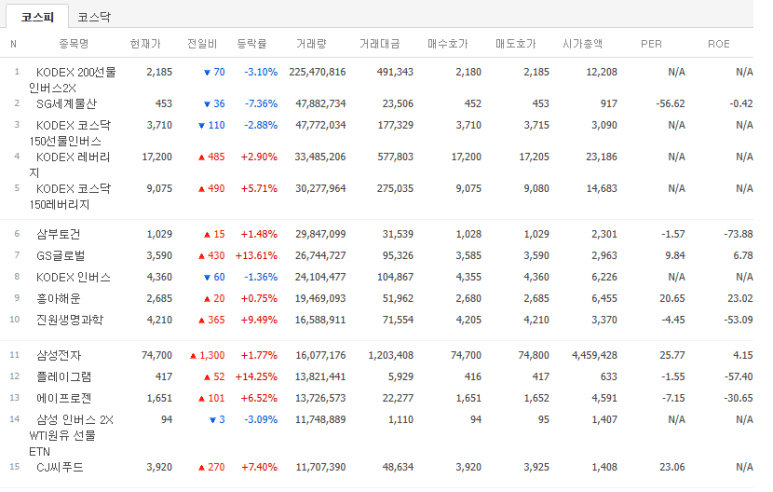773x492 pixels.
Task: Click the 등락률 column header
Action: point(251,44)
